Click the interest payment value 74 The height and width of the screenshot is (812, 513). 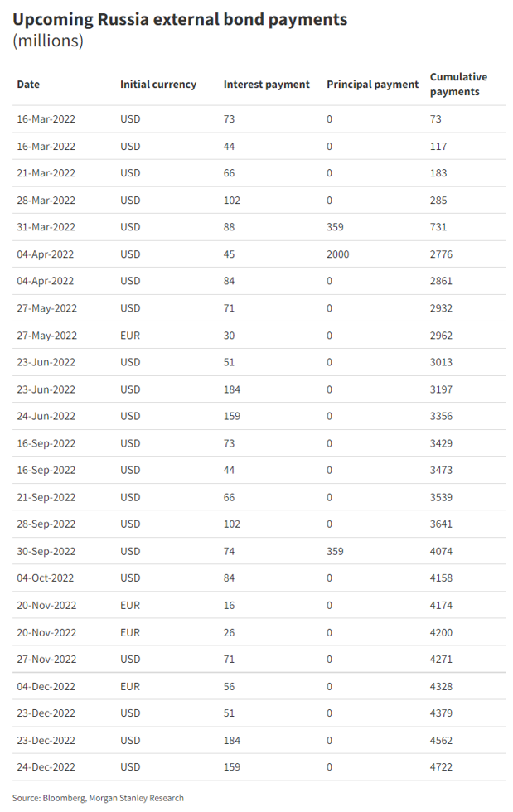[230, 551]
